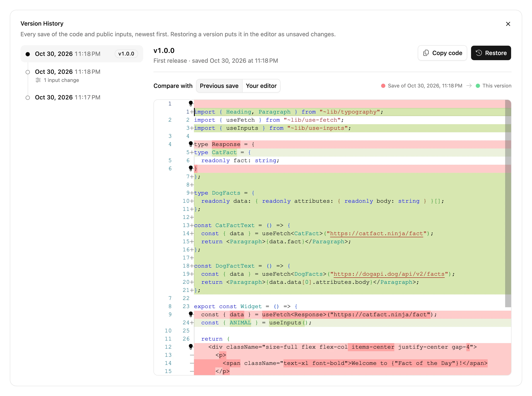Click the green dot next to This version

[x=478, y=86]
